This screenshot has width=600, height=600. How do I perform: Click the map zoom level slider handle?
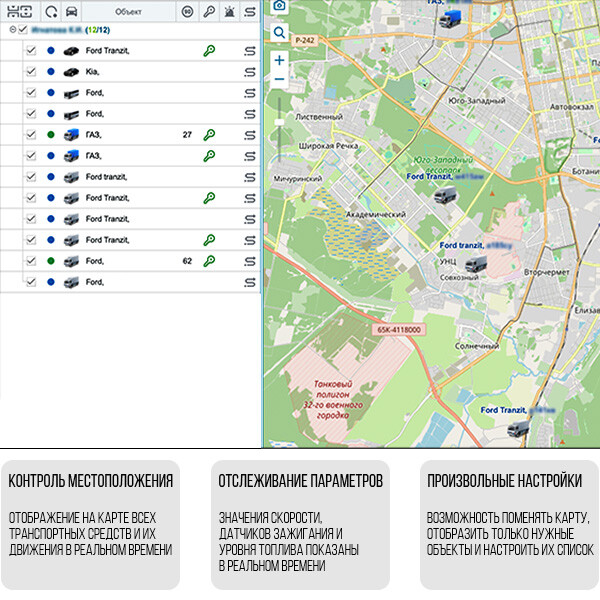(279, 124)
